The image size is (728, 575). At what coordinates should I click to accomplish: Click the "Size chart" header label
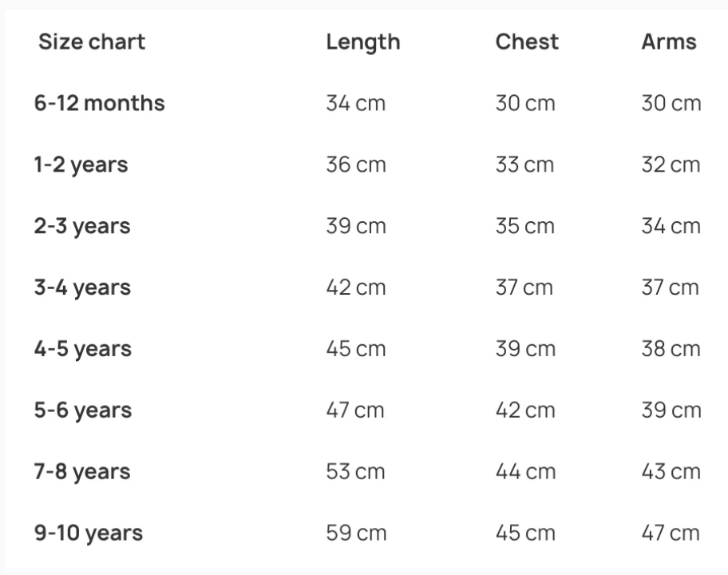92,42
